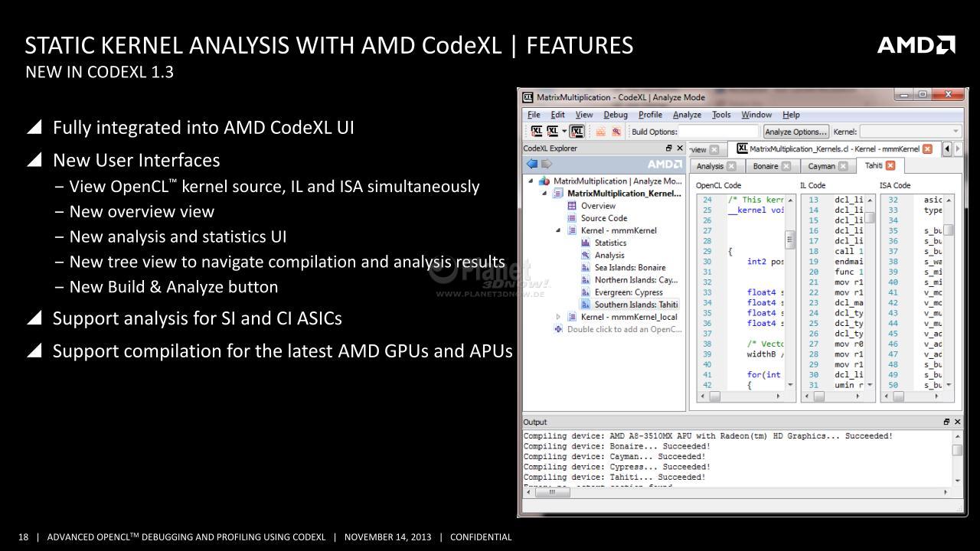Click the ISA Code vertical scrollbar
The height and width of the screenshot is (551, 980).
pos(949,292)
